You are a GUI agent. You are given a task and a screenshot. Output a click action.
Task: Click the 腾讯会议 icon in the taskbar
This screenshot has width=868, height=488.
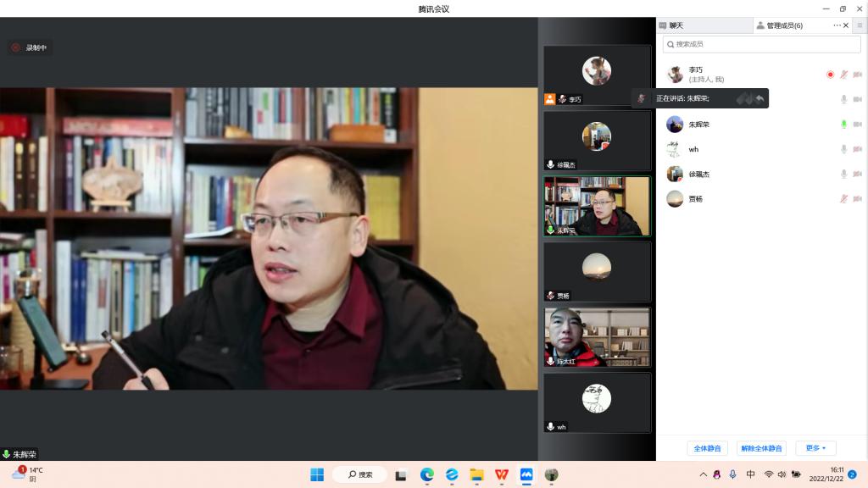tap(526, 474)
